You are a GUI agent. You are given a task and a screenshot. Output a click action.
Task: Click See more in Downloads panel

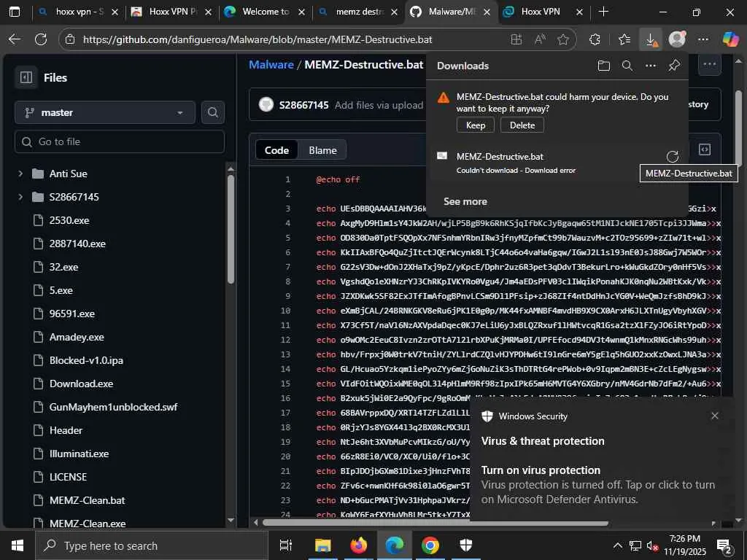465,201
